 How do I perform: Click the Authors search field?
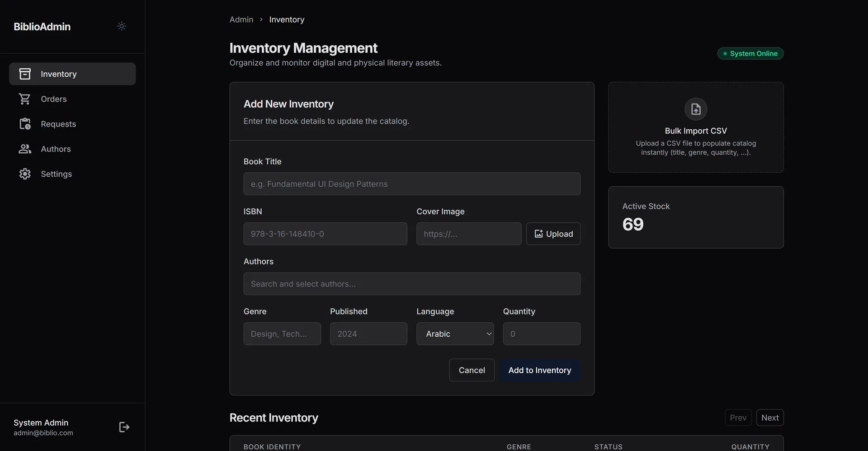click(x=412, y=284)
